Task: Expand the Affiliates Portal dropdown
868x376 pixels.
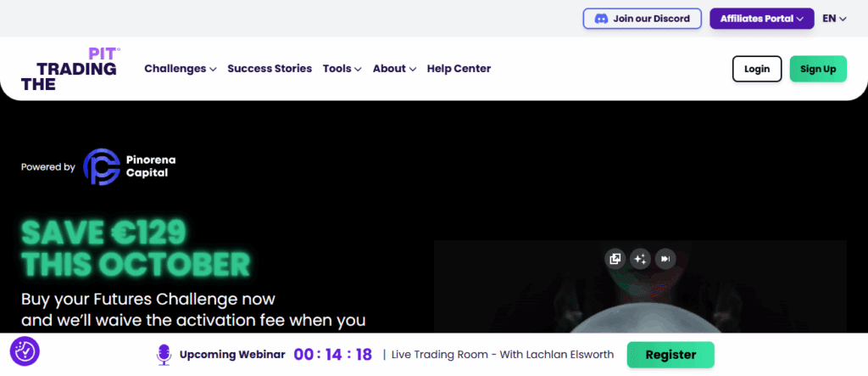Action: (761, 19)
